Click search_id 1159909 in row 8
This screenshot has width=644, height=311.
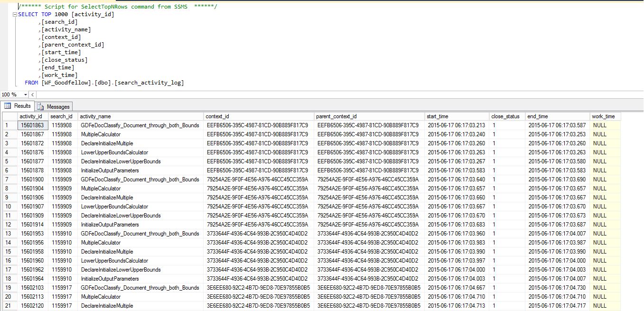click(x=63, y=188)
